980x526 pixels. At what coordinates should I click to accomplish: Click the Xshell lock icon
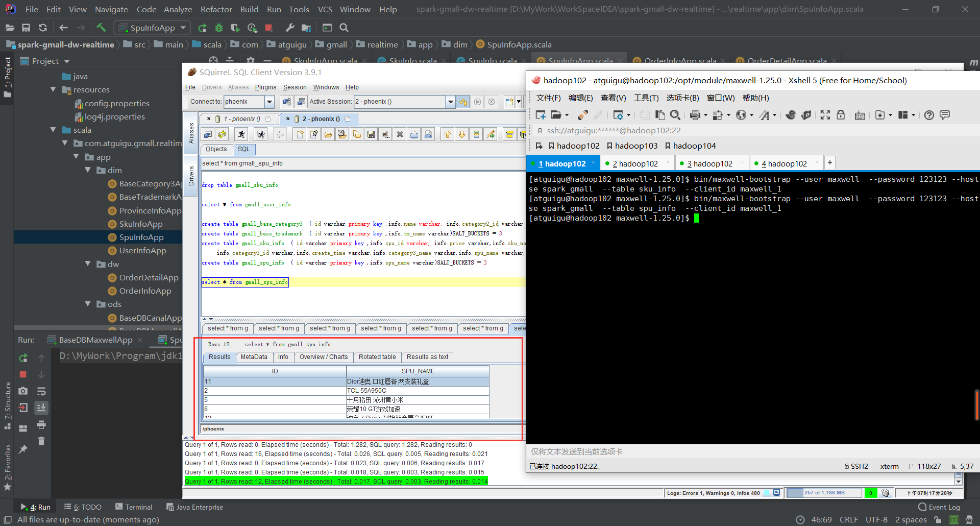pos(841,115)
